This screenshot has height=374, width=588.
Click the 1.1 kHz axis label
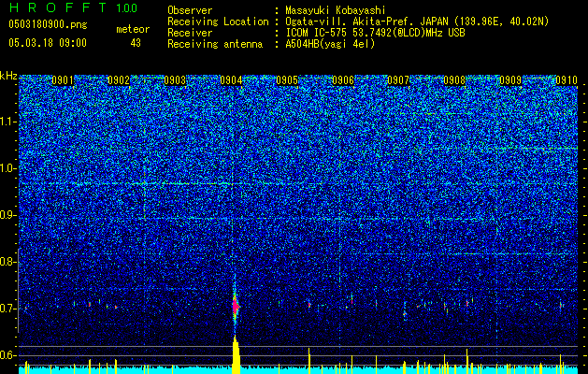(x=8, y=122)
